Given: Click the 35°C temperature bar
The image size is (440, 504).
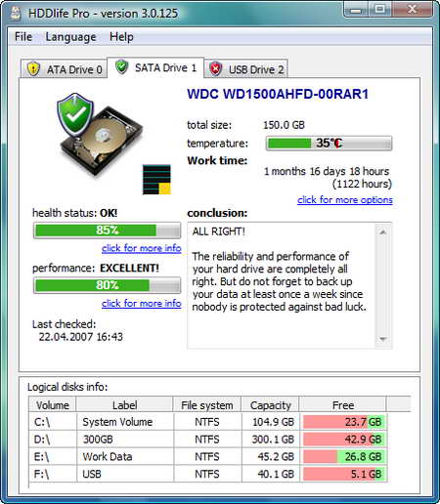Looking at the screenshot, I should (329, 144).
